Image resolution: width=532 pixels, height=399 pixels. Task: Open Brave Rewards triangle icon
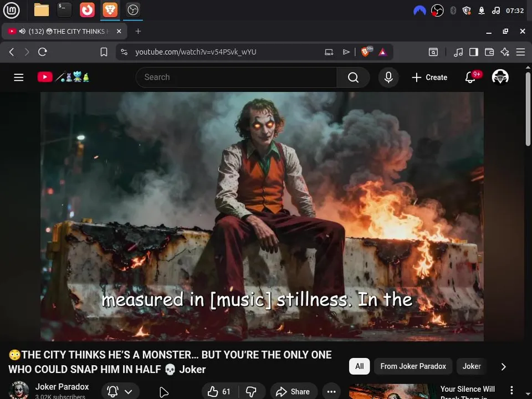pyautogui.click(x=383, y=52)
